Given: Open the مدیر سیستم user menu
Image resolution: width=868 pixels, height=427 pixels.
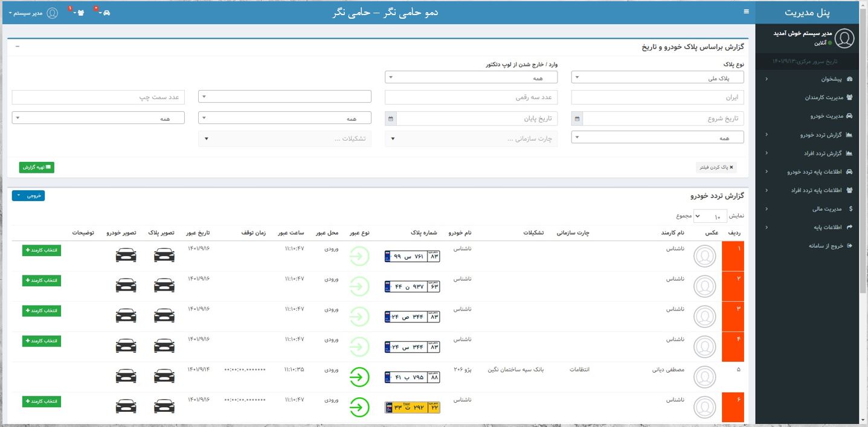Looking at the screenshot, I should tap(26, 13).
